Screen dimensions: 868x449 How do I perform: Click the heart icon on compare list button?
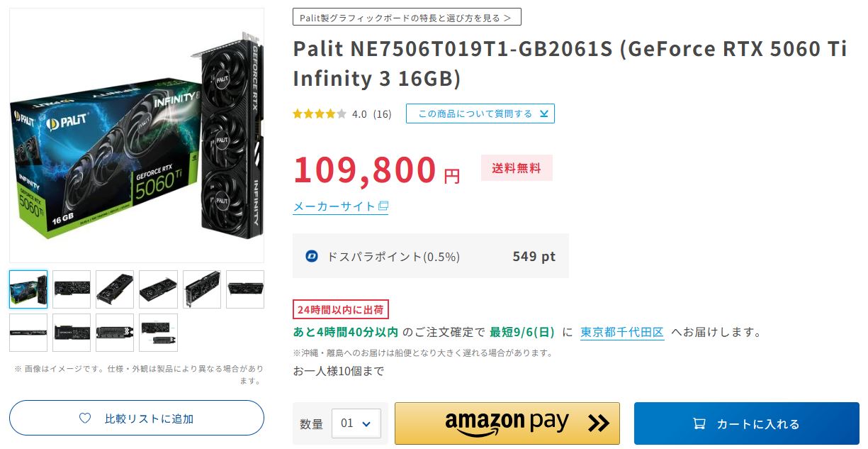85,418
